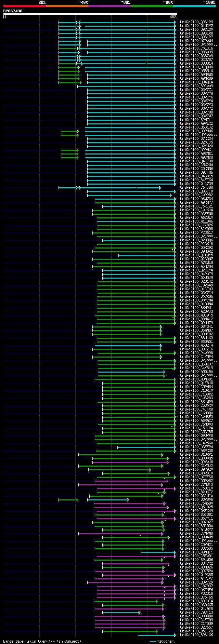Viewport: 219px width, 644px height.
Task: Click label UniRef100_O27657
Action: pos(196,627)
